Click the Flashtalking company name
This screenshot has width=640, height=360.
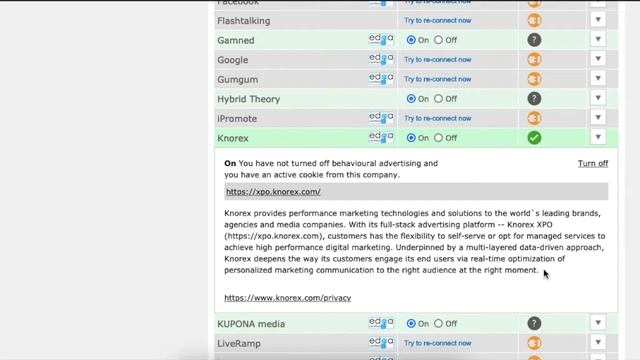point(244,21)
